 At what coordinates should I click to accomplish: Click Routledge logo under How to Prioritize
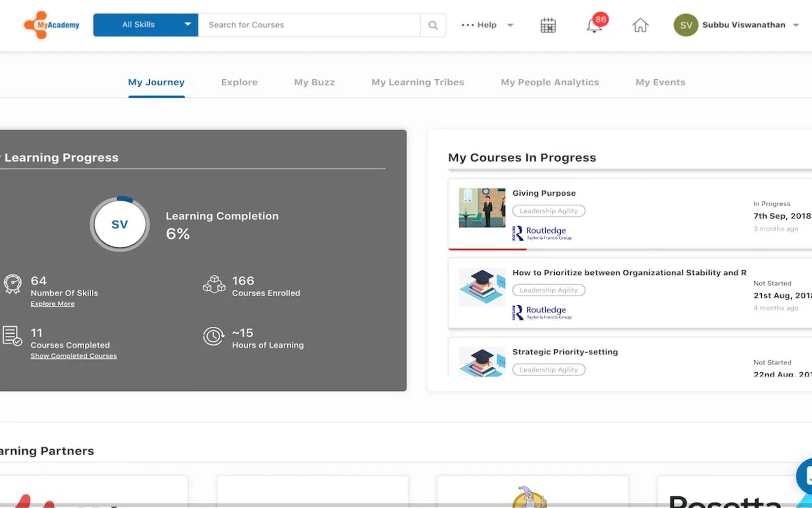(542, 312)
